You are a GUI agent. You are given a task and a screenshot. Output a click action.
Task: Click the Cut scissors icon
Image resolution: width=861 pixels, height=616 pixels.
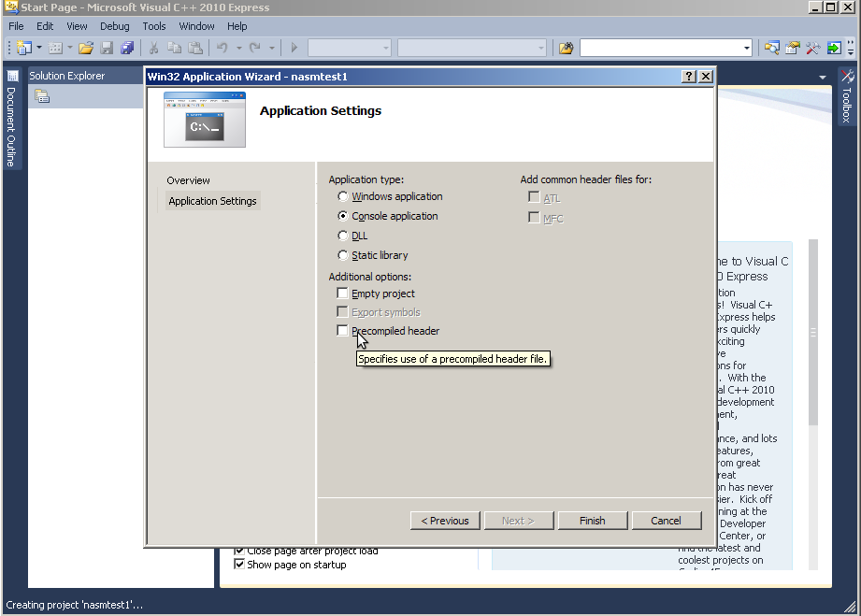[x=153, y=48]
